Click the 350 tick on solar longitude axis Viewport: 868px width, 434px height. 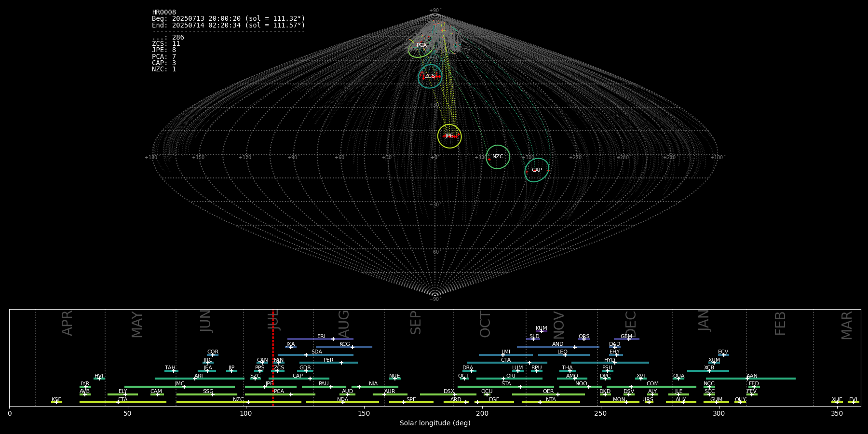(x=837, y=414)
